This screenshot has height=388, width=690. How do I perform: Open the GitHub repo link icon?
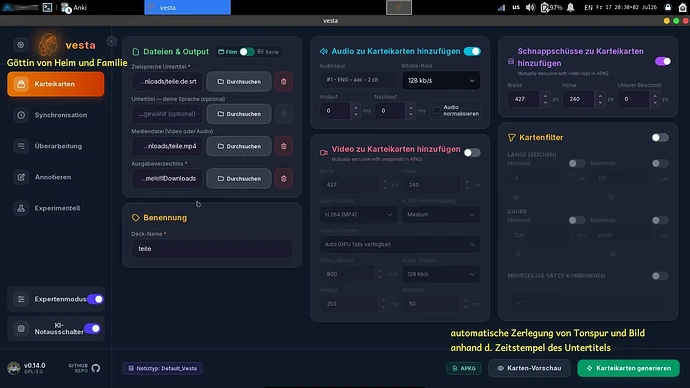point(96,368)
